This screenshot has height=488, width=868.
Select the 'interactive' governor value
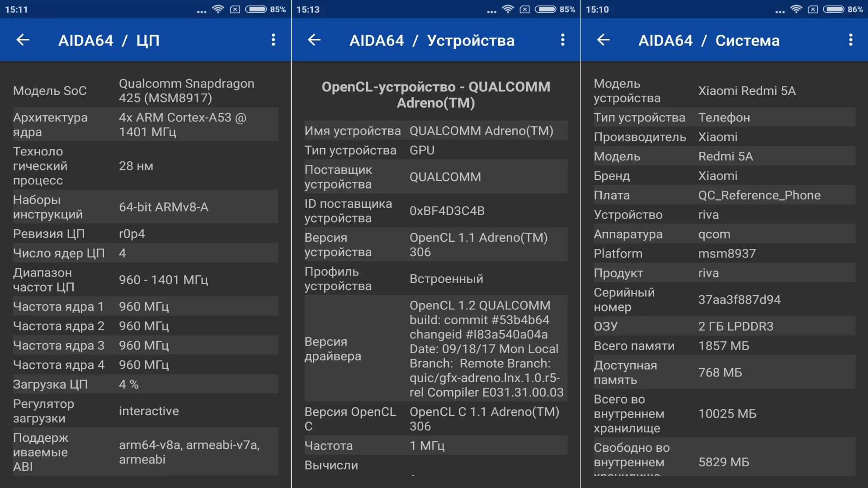(149, 411)
